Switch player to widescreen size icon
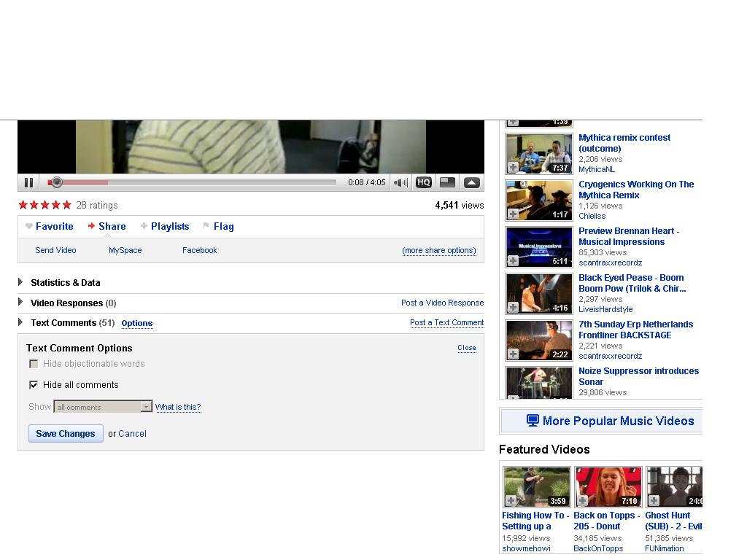 point(447,183)
